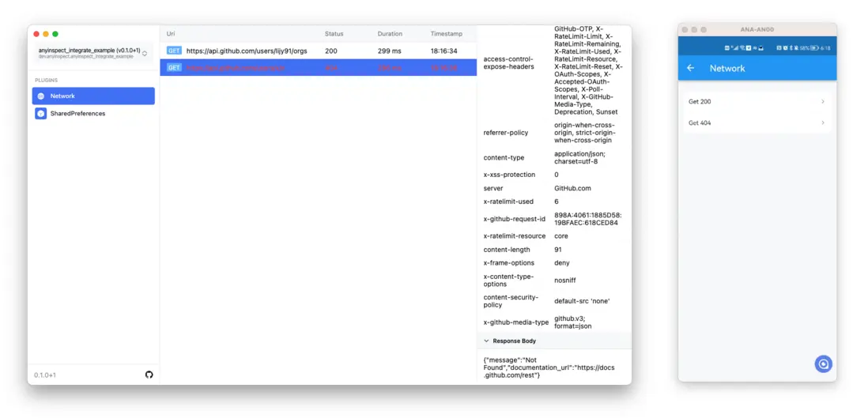Click the referrer-policy header label
The height and width of the screenshot is (418, 868).
point(506,133)
